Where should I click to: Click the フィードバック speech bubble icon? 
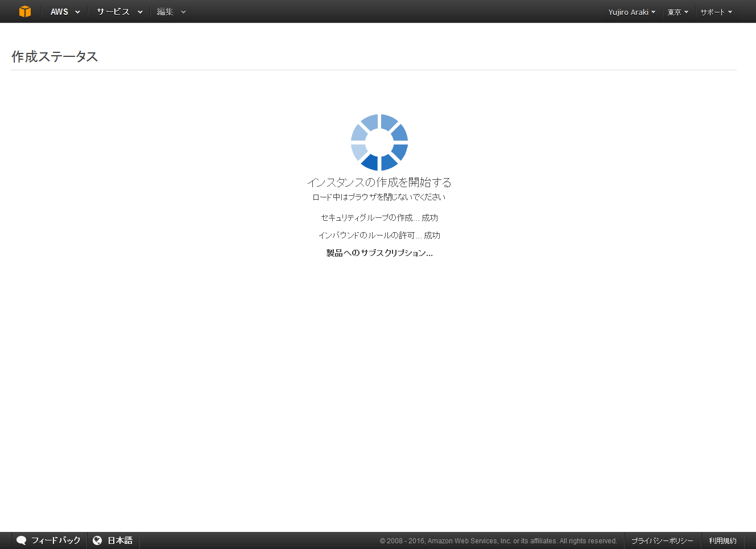click(22, 540)
